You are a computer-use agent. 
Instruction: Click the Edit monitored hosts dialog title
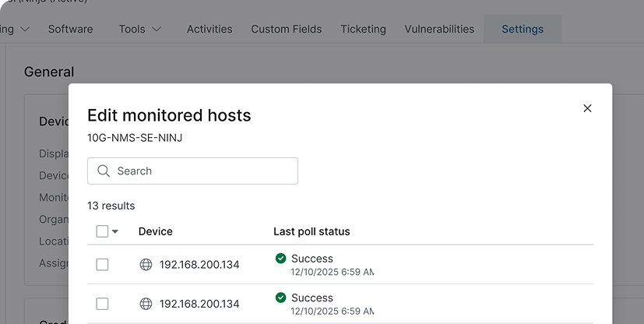click(169, 115)
